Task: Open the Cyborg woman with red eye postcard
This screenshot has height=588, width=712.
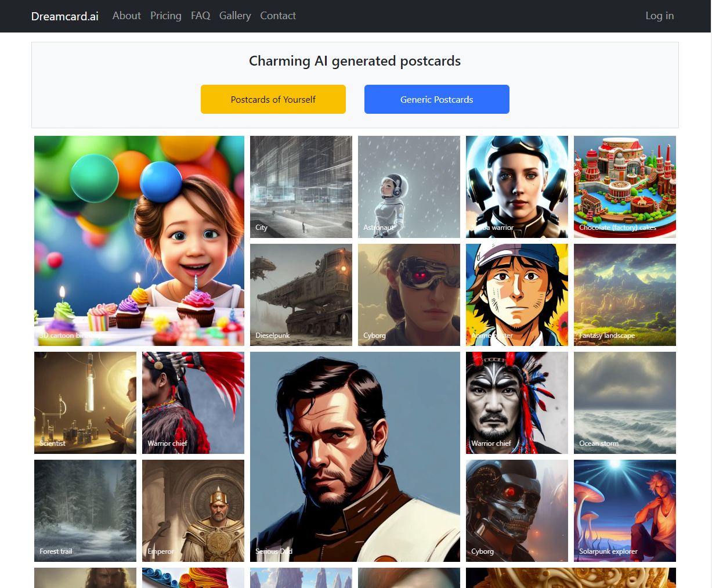Action: 409,295
